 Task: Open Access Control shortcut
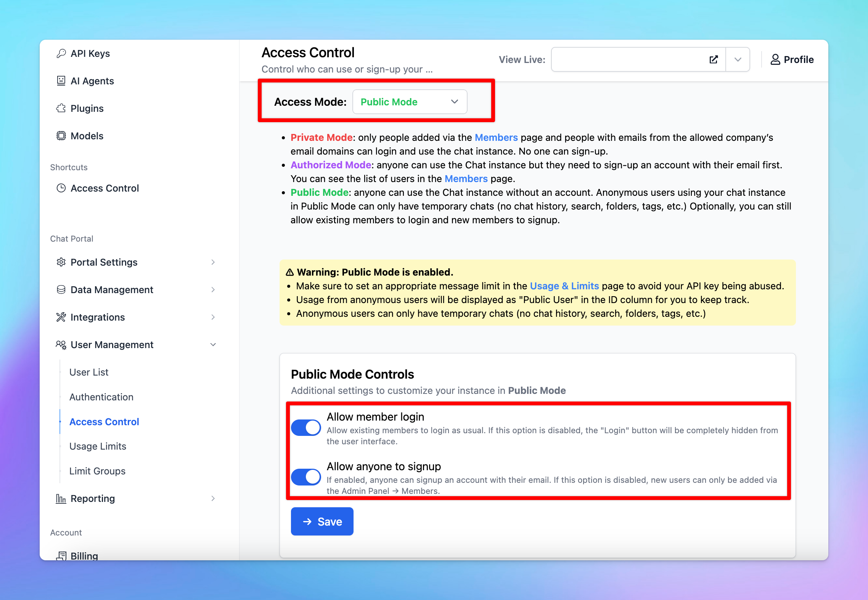coord(105,188)
